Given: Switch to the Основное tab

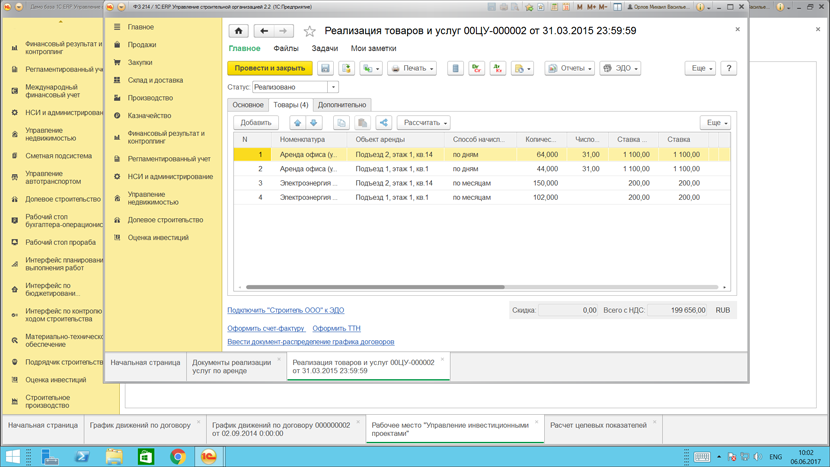Looking at the screenshot, I should pos(248,105).
